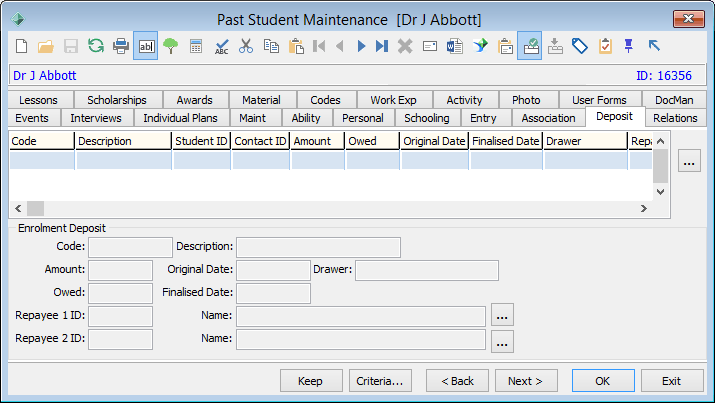Viewport: 715px width, 403px height.
Task: Switch to the Personal tab
Action: 363,118
